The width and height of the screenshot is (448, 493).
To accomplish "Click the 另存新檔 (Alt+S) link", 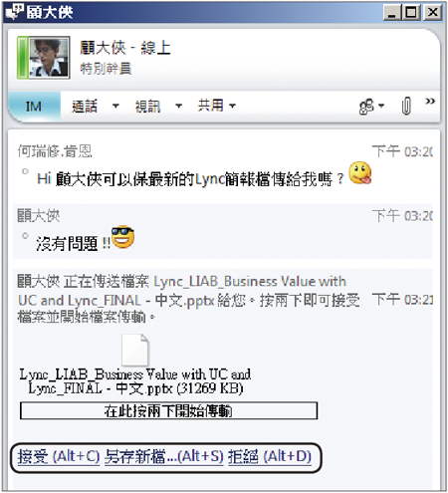I will pyautogui.click(x=164, y=457).
